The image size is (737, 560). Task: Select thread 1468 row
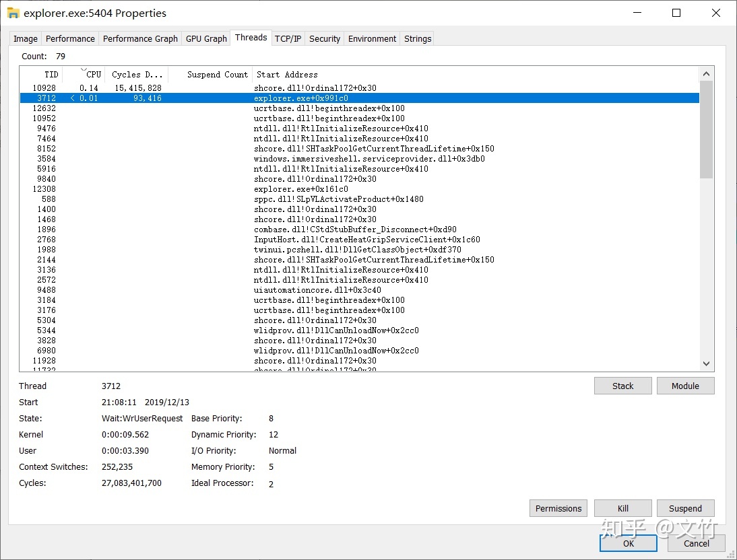[x=360, y=219]
